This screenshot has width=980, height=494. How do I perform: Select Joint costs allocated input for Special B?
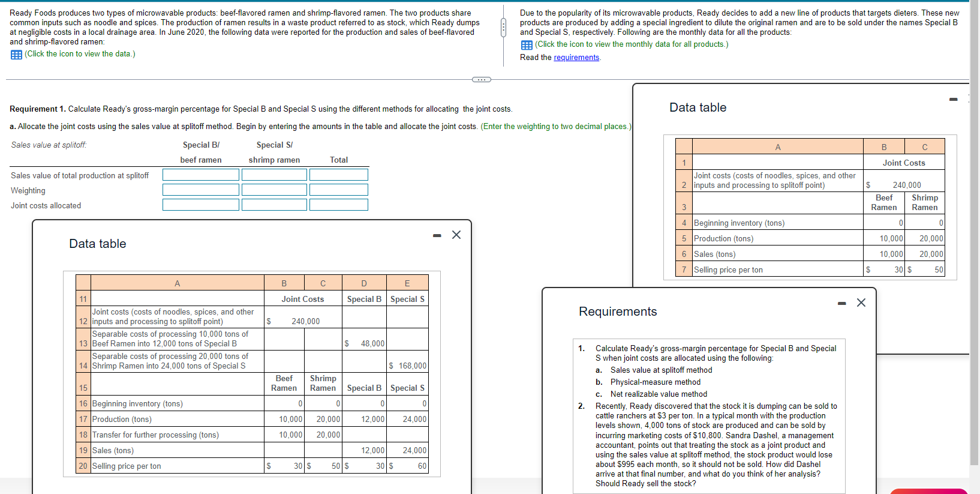pyautogui.click(x=201, y=205)
